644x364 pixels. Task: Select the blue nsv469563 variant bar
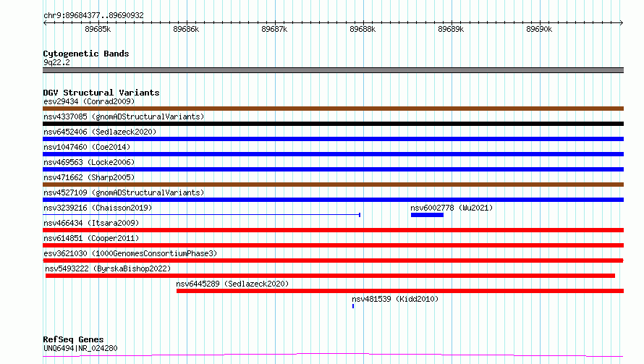tap(333, 169)
